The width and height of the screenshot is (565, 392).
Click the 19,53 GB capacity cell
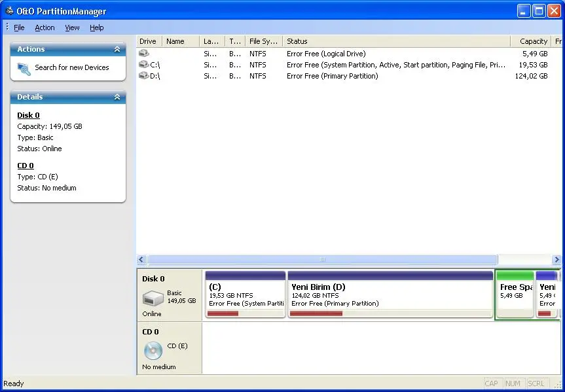(x=533, y=65)
